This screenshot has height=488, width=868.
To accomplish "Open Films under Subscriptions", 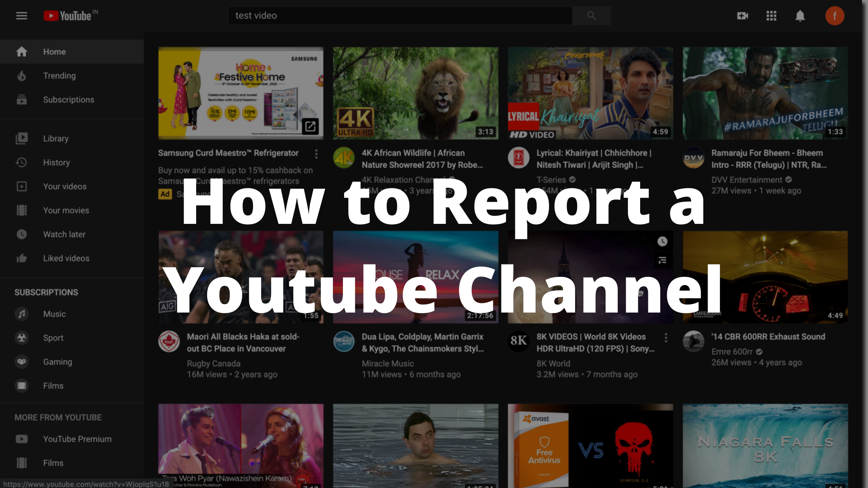I will coord(72,386).
